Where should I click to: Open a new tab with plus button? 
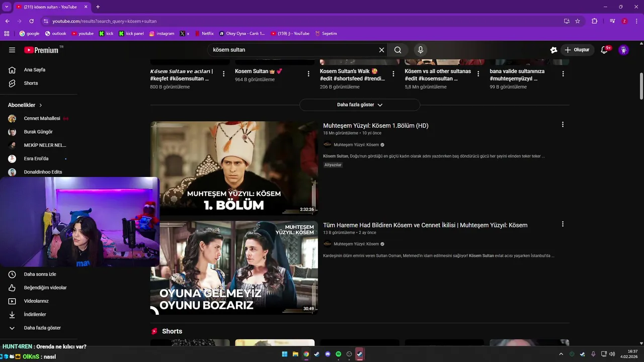point(98,7)
